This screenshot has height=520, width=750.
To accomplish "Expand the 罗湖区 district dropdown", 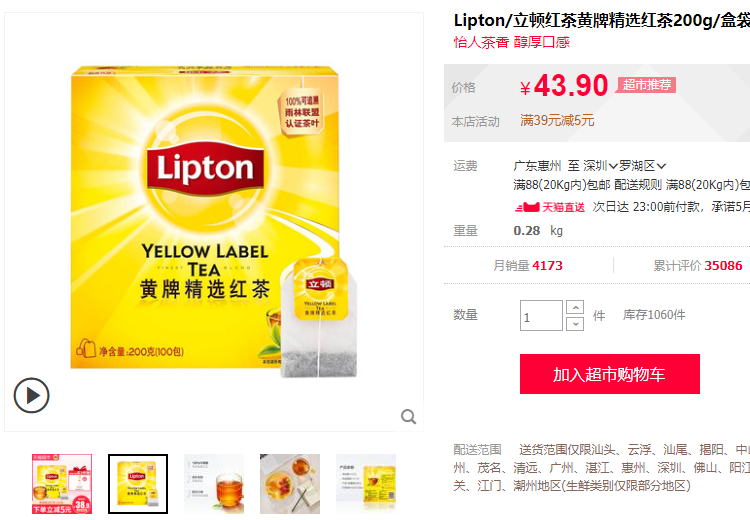I will tap(642, 166).
